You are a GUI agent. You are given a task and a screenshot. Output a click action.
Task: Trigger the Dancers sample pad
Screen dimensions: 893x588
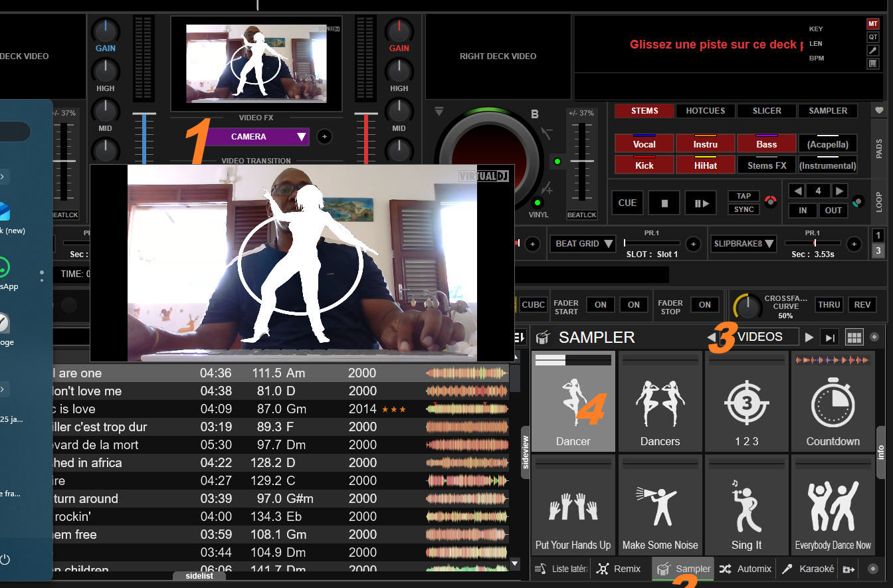(x=660, y=401)
